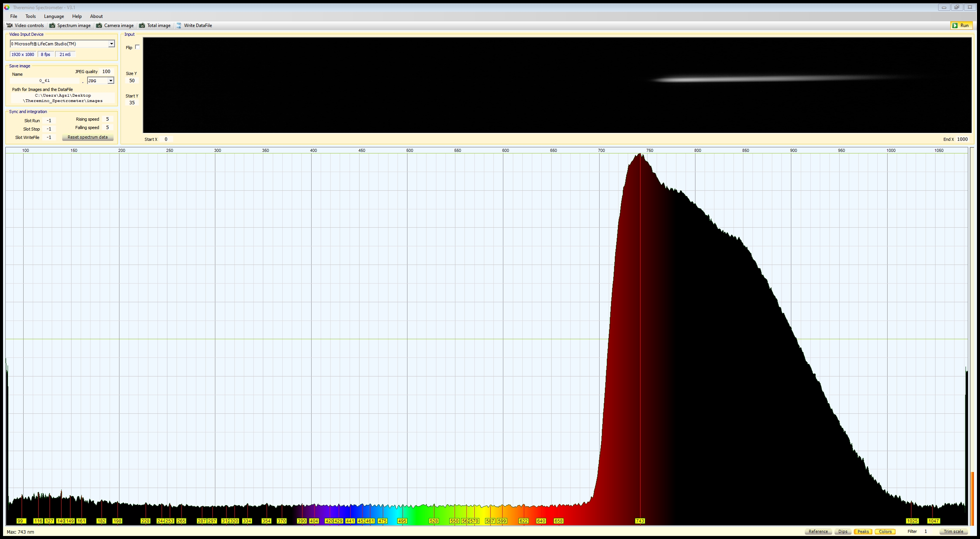This screenshot has height=539, width=980.
Task: Toggle the Dips button
Action: tap(843, 531)
